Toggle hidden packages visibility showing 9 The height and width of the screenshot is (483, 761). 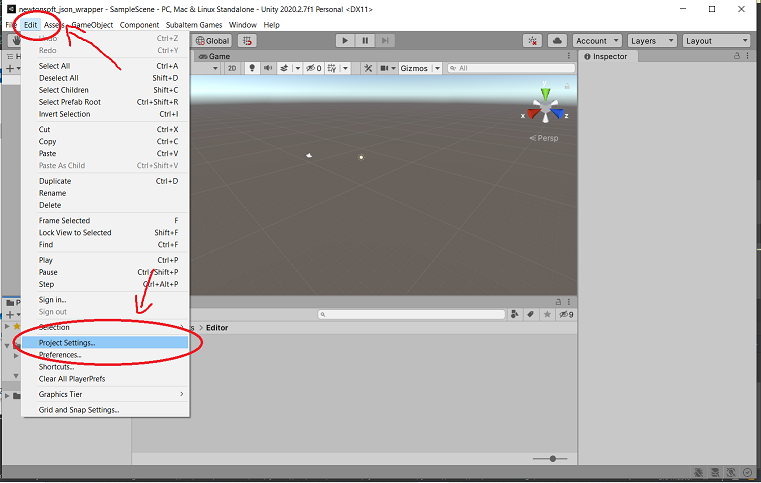tap(566, 315)
